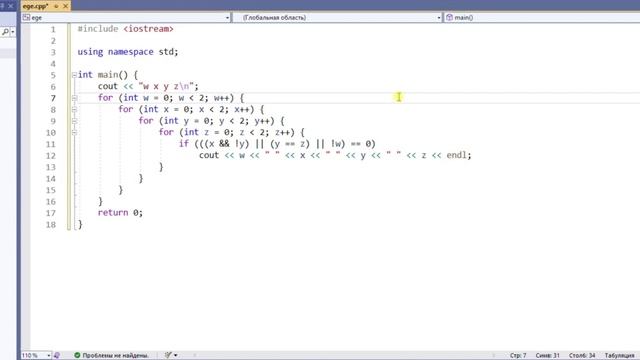The height and width of the screenshot is (360, 640).
Task: Toggle auto-hide pin on left panel
Action: point(2,6)
